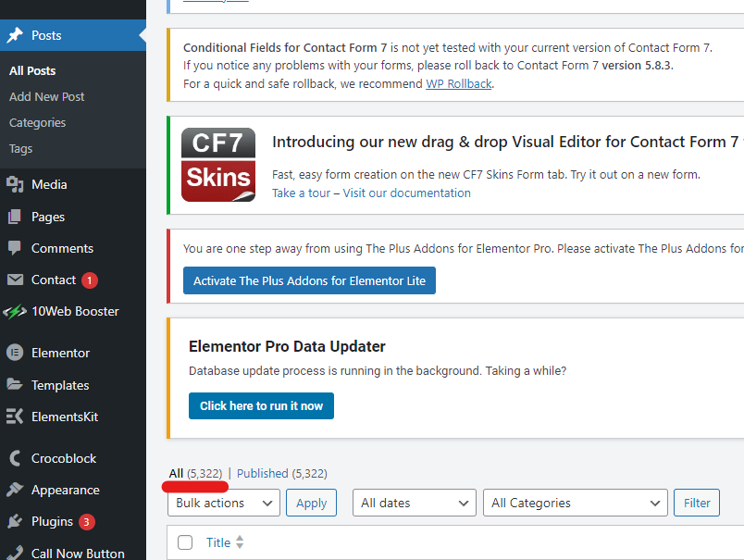Open the Bulk actions dropdown

click(224, 503)
